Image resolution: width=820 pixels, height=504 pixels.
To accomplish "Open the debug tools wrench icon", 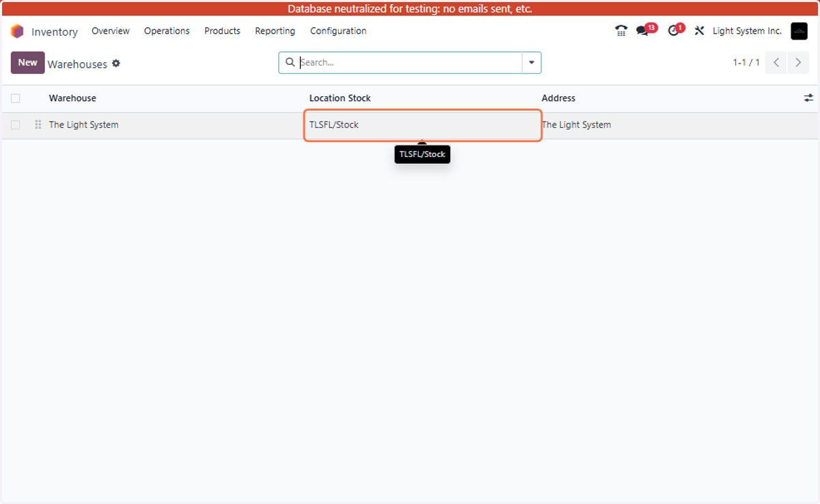I will click(x=699, y=31).
